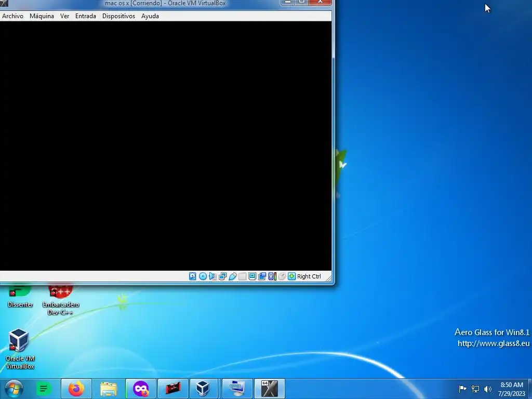Click the Action Center flag tray icon
The height and width of the screenshot is (399, 532).
[x=462, y=389]
